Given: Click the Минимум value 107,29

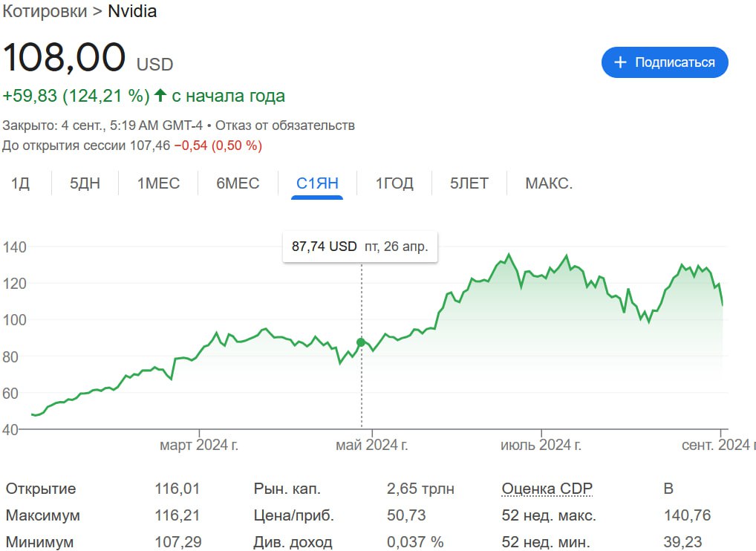Looking at the screenshot, I should coord(178,542).
